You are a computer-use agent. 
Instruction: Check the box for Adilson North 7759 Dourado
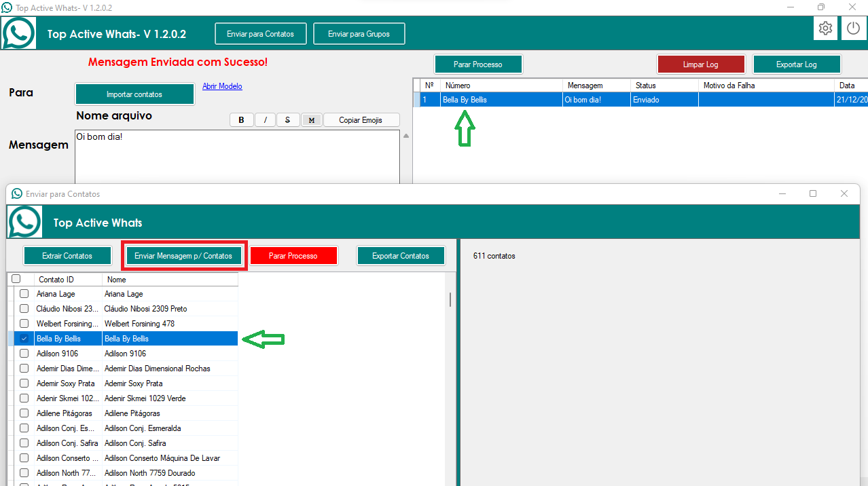(x=24, y=473)
